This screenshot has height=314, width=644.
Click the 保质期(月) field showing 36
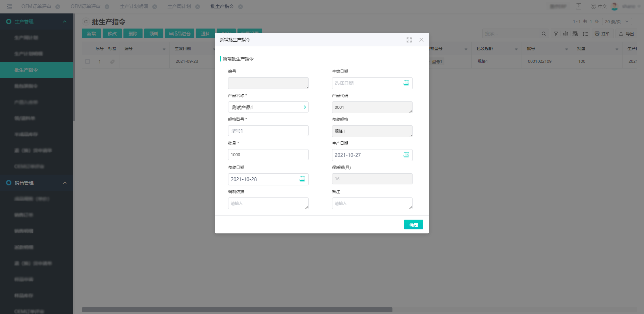[x=372, y=179]
